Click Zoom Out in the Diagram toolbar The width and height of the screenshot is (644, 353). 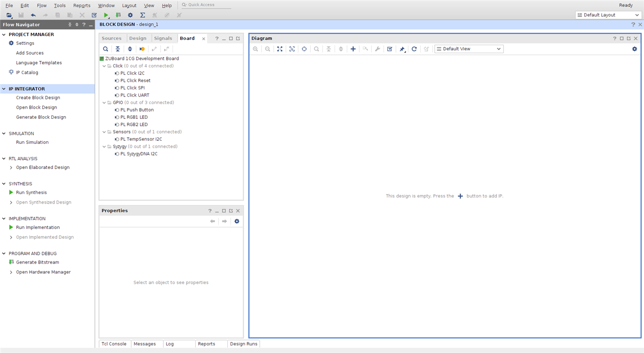click(268, 49)
